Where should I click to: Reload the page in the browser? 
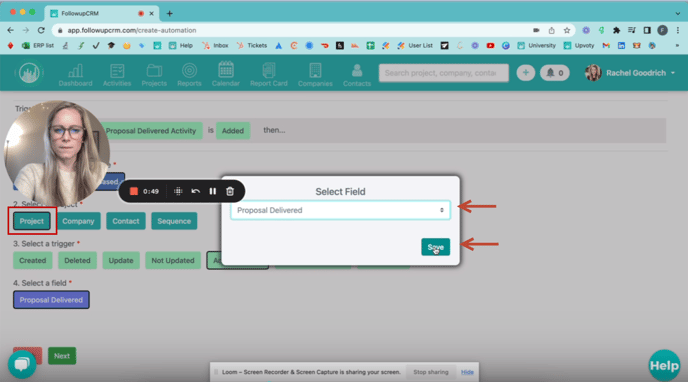[x=41, y=30]
